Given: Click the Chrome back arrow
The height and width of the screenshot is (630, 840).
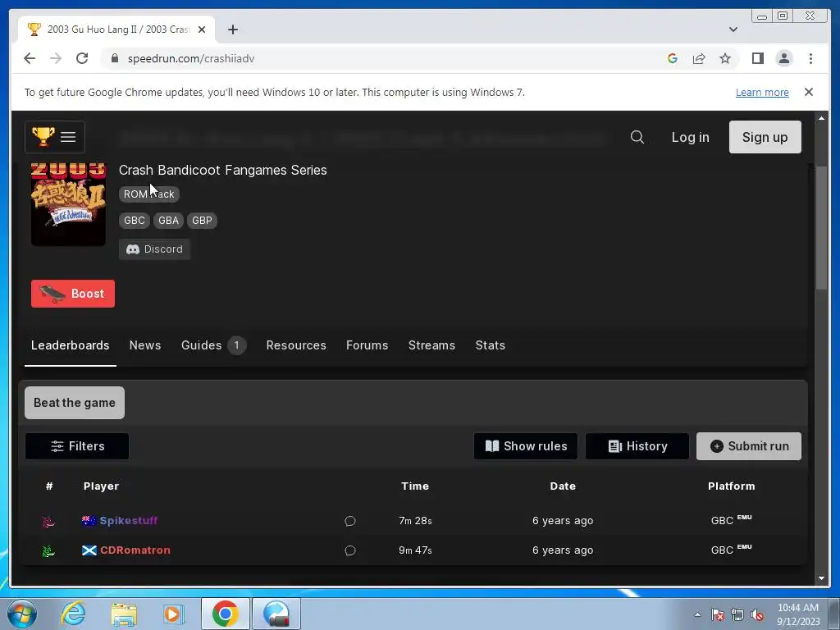Looking at the screenshot, I should [x=30, y=58].
